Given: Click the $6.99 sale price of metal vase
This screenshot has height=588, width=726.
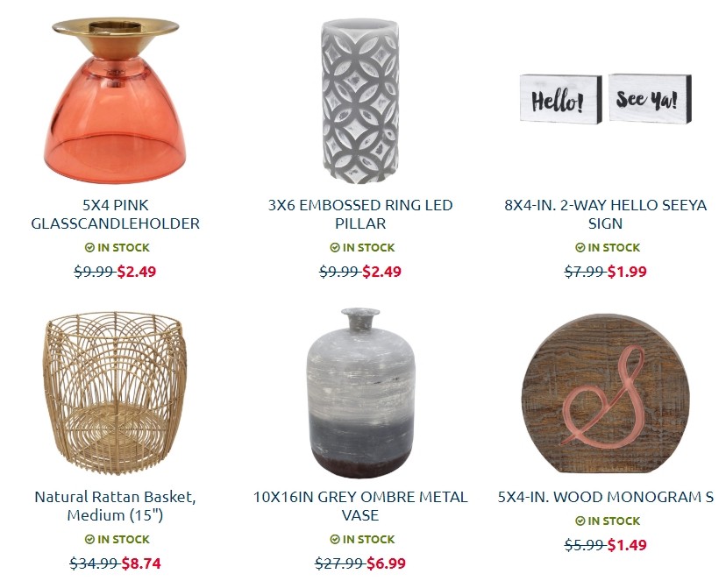Looking at the screenshot, I should click(x=386, y=563).
